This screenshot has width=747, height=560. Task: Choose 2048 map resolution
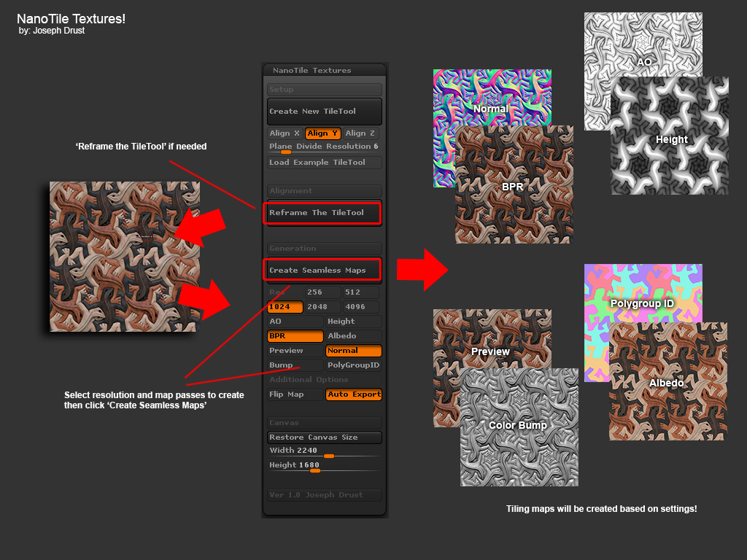pos(319,306)
